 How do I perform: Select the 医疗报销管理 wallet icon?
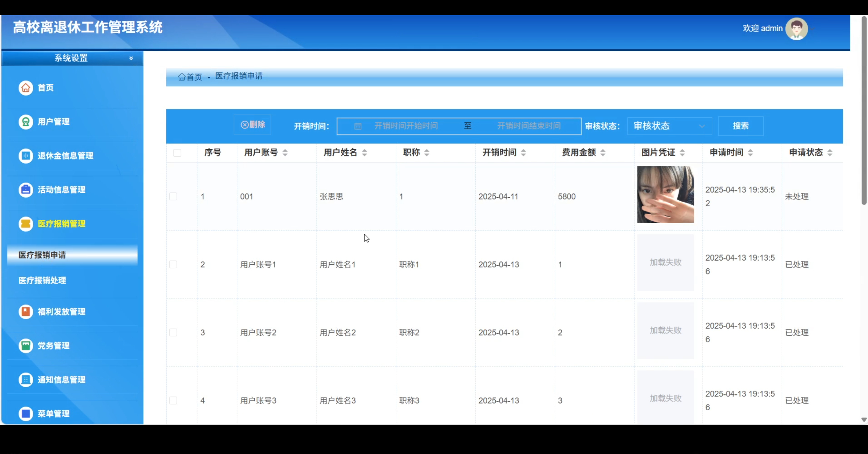[25, 224]
